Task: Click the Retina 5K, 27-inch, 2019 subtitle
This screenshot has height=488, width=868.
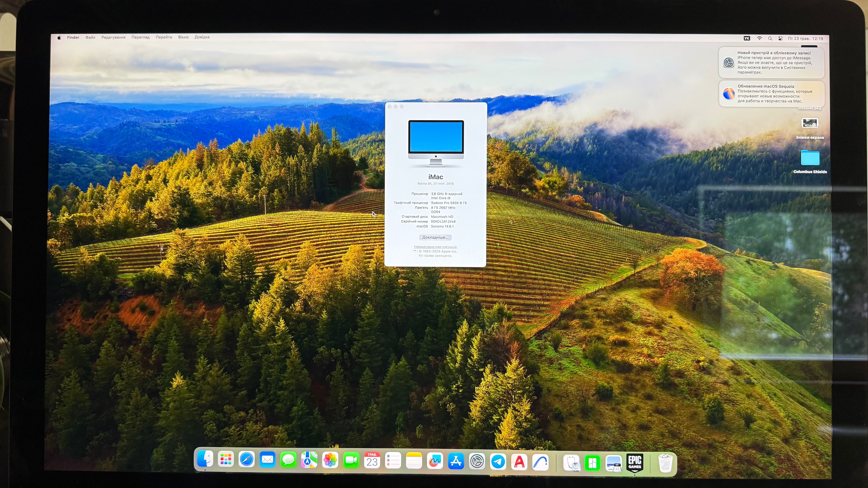Action: click(x=435, y=184)
